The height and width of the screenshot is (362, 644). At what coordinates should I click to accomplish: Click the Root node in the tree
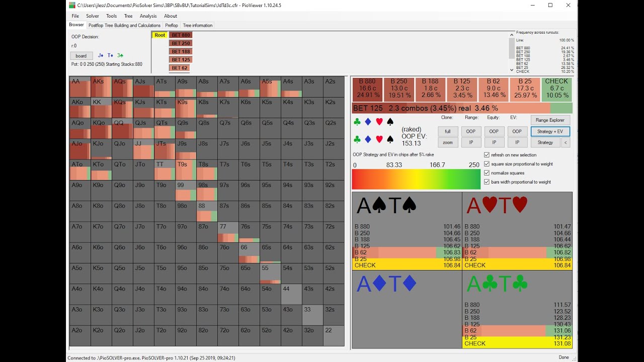click(x=159, y=35)
